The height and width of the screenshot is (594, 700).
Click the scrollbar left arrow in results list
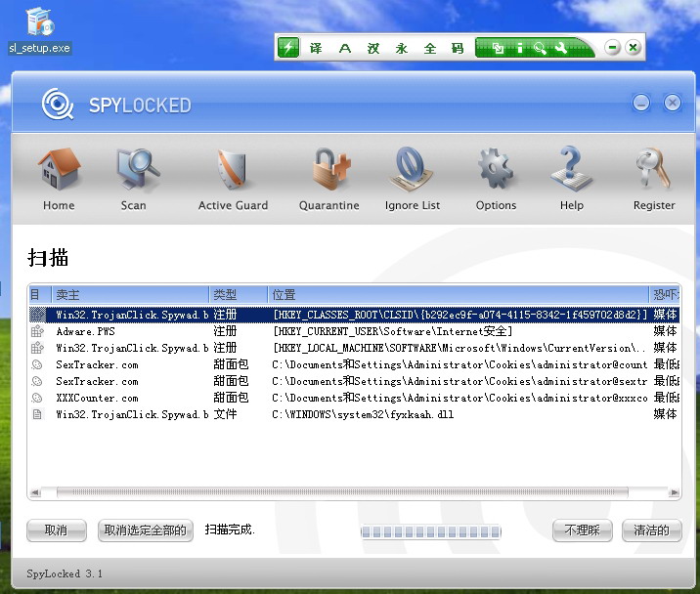pyautogui.click(x=35, y=492)
